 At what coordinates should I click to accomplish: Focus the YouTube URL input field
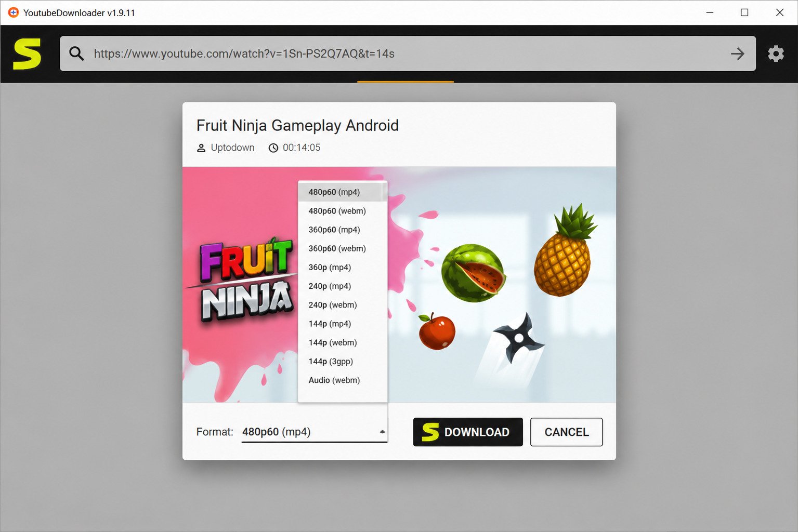pyautogui.click(x=408, y=54)
